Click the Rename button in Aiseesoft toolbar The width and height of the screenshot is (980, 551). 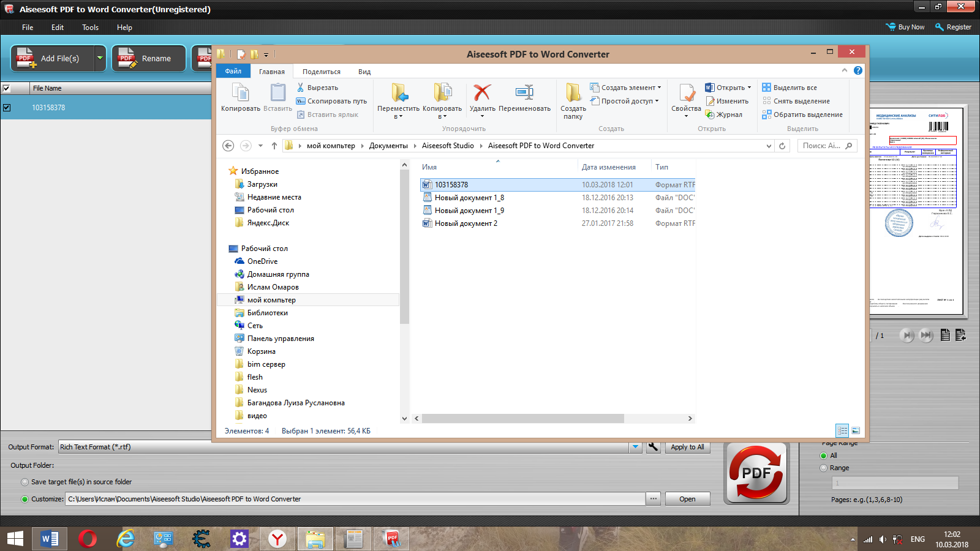coord(149,59)
